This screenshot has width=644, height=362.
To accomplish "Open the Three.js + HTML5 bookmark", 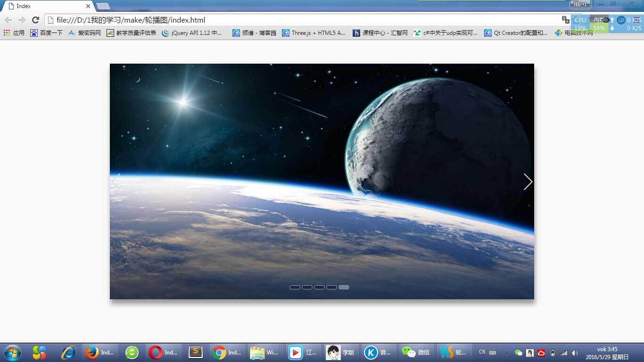I will pos(314,33).
